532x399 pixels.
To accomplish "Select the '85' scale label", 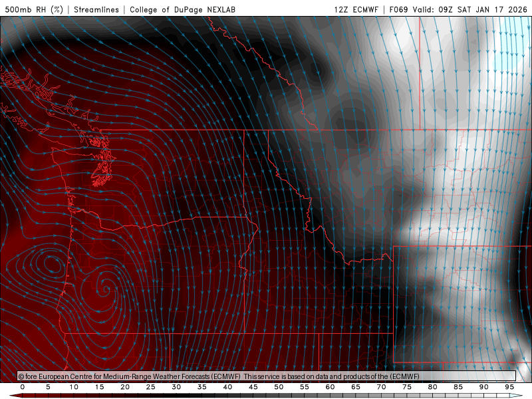I will [458, 387].
